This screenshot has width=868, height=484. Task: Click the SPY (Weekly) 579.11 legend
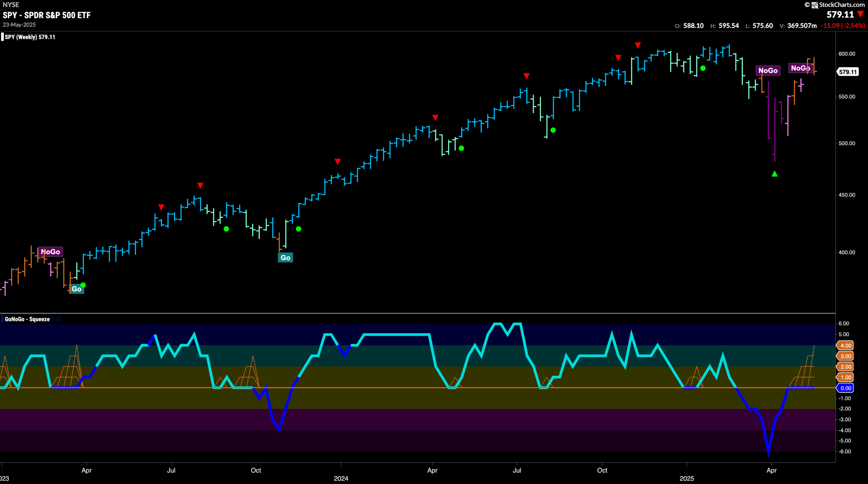(x=30, y=37)
